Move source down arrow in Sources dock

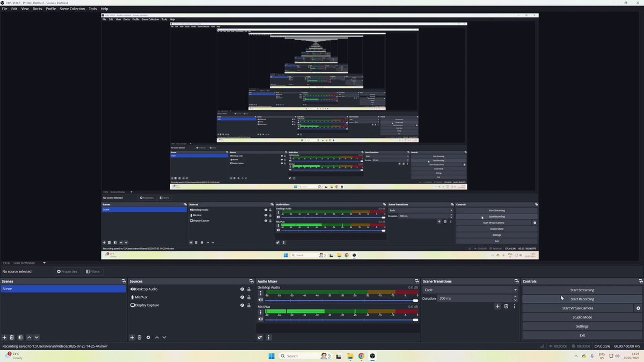[x=164, y=337]
